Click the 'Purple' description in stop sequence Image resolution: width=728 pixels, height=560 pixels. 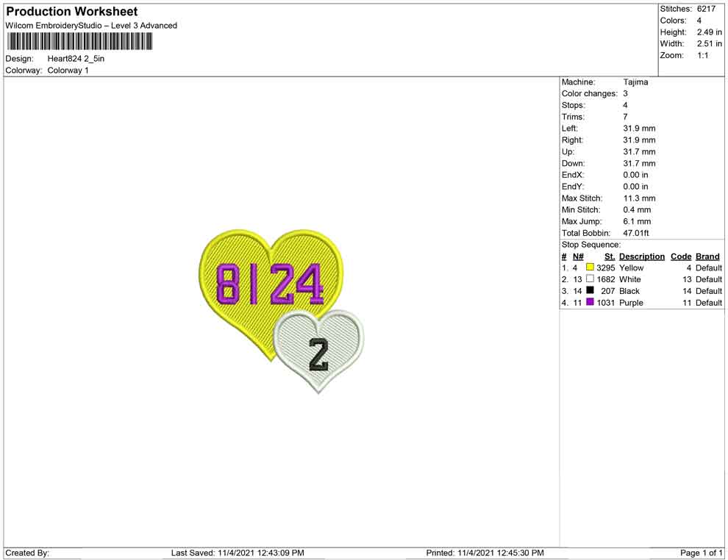coord(632,303)
